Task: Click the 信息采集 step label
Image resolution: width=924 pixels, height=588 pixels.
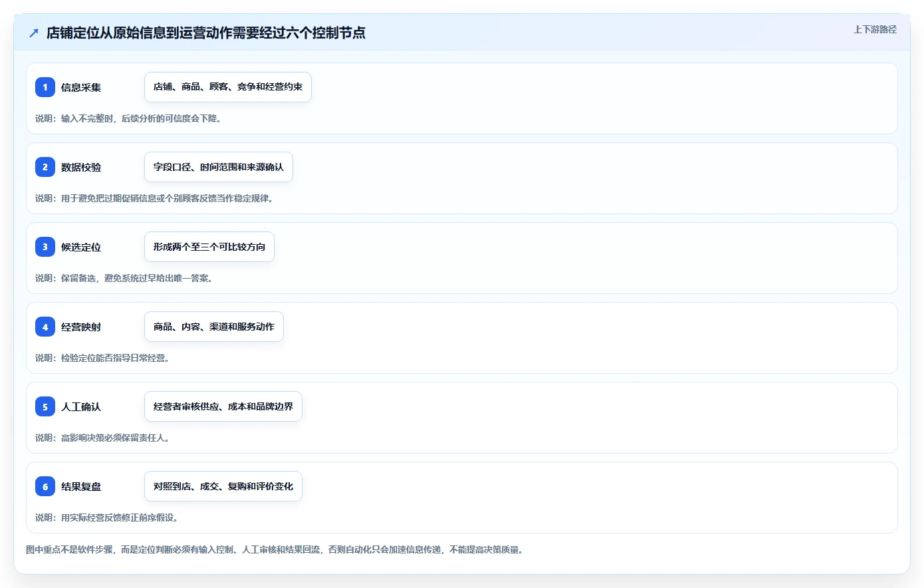Action: [x=81, y=87]
